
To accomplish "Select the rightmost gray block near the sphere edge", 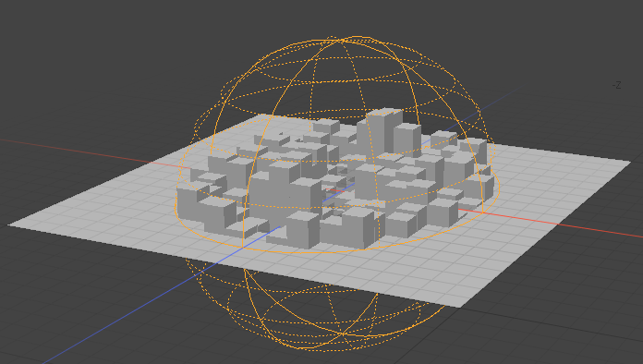I will tap(483, 187).
